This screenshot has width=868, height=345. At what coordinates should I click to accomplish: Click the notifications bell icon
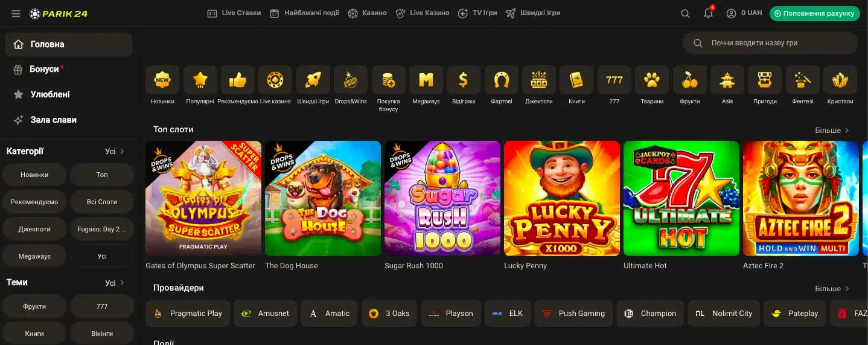coord(709,13)
